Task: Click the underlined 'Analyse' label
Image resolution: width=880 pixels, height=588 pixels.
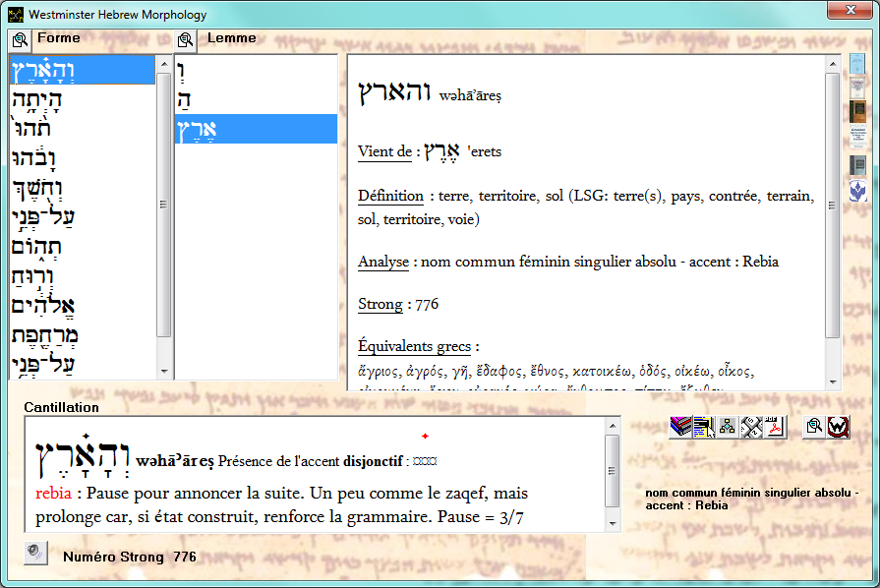Action: tap(383, 262)
